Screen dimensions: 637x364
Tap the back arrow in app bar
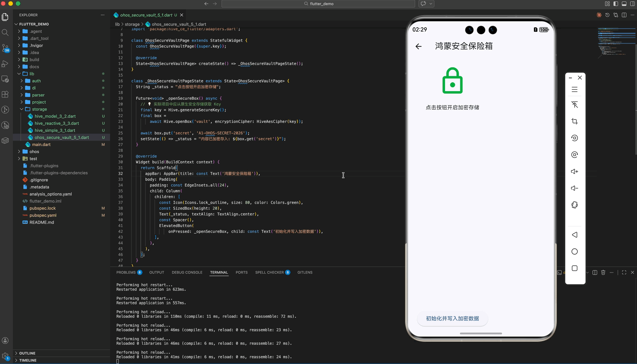418,46
